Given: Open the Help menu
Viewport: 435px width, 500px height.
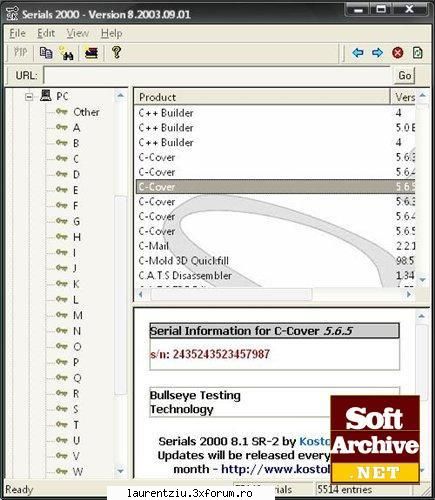Looking at the screenshot, I should pyautogui.click(x=112, y=33).
